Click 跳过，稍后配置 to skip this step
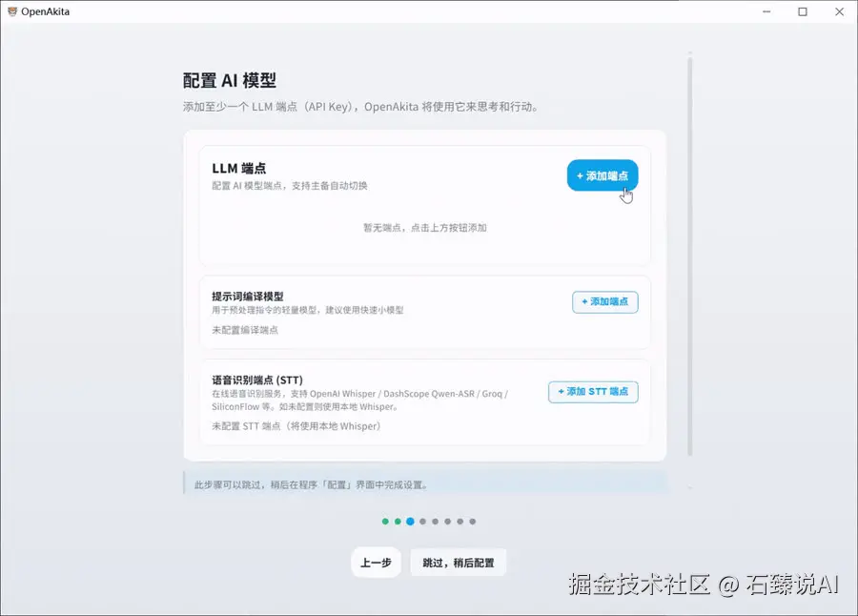This screenshot has width=858, height=616. coord(459,563)
